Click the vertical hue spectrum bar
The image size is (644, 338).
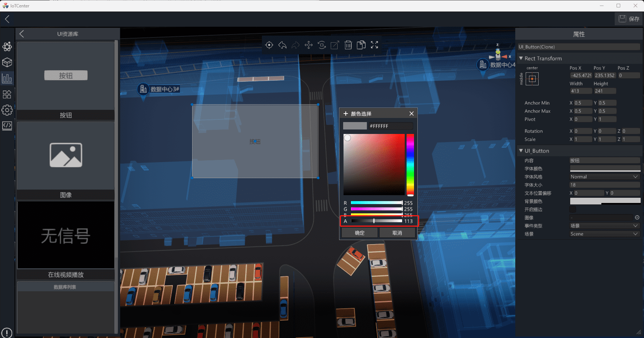click(410, 165)
